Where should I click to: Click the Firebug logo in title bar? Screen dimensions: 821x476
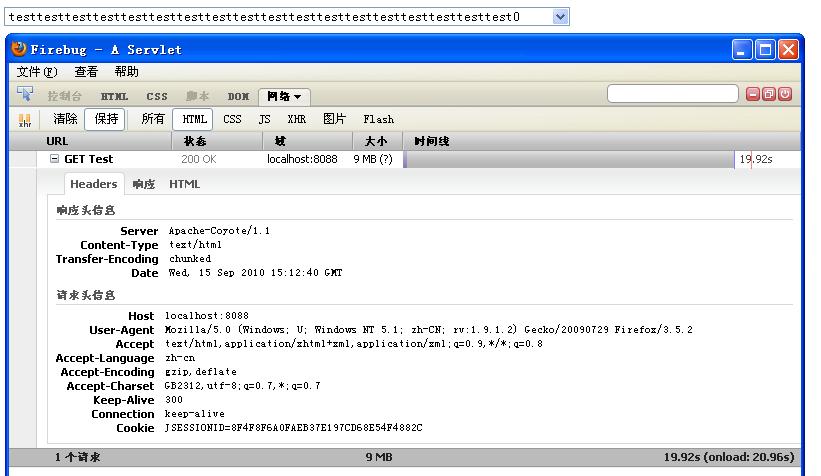coord(19,49)
